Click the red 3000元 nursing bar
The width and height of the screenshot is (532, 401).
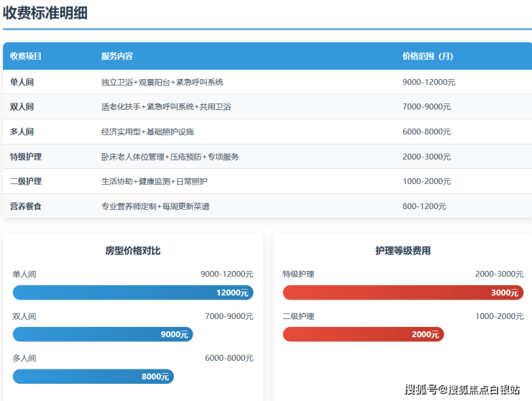pyautogui.click(x=403, y=292)
